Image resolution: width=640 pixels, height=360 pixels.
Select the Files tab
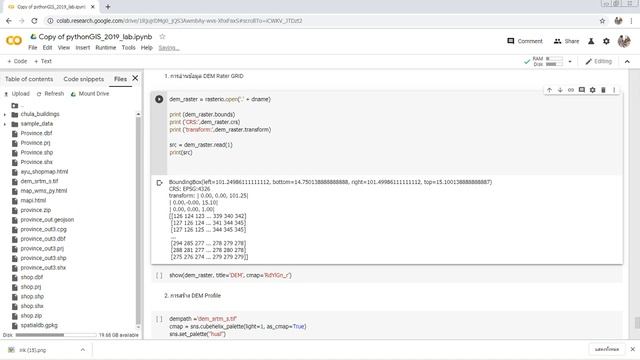point(120,79)
